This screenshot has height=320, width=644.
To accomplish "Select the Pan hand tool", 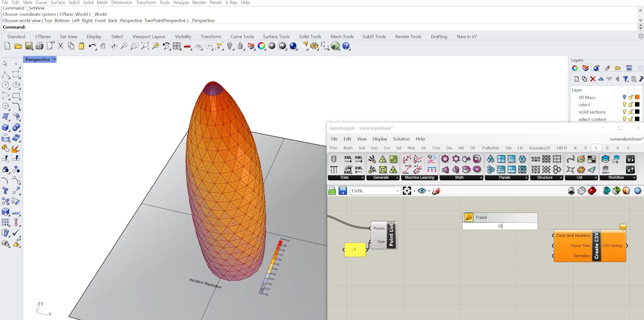I will click(103, 46).
